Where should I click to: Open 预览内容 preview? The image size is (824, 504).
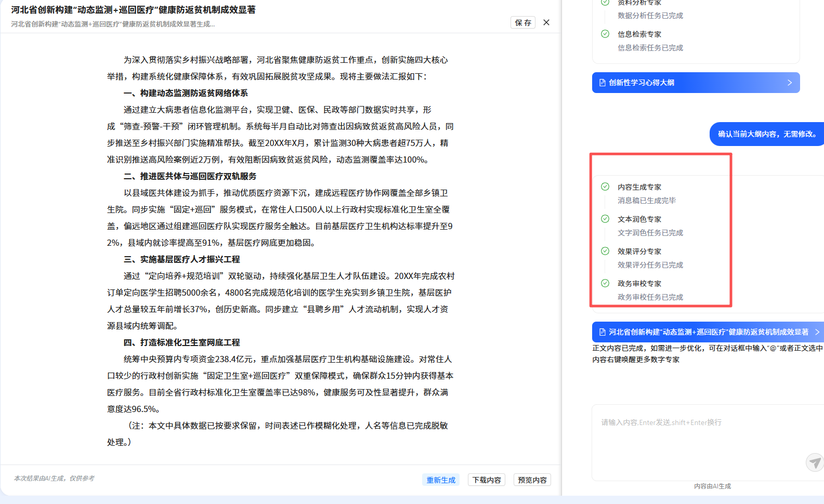(x=532, y=480)
